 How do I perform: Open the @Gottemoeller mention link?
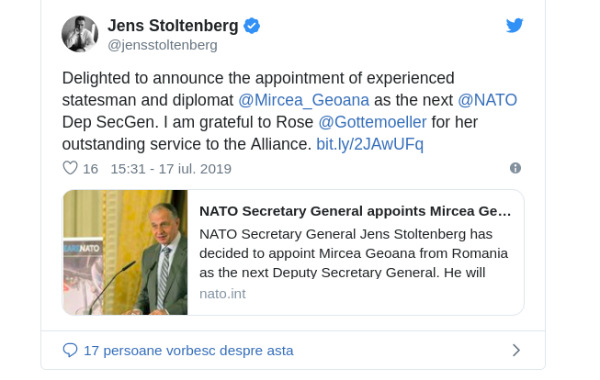372,122
